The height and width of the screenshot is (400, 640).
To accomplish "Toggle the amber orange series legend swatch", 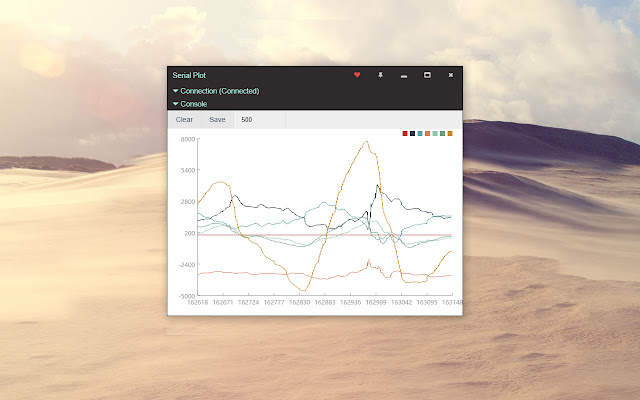I will 450,133.
